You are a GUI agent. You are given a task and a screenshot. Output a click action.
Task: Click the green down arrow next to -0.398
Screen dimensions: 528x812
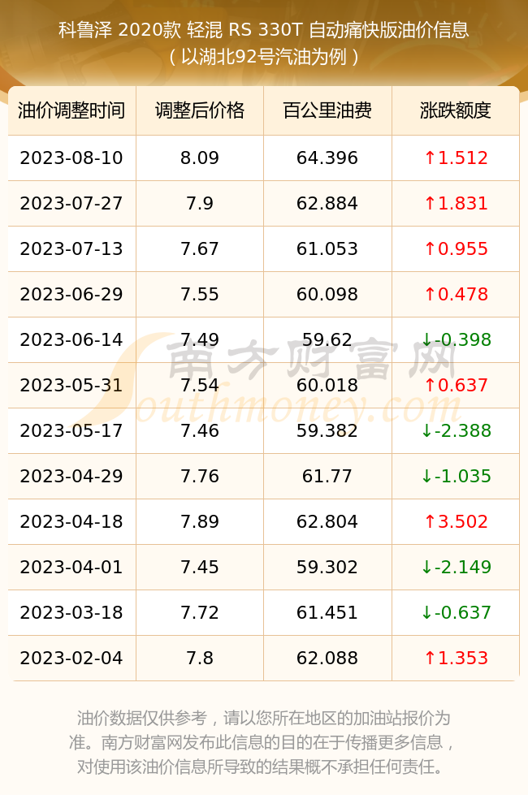click(426, 339)
